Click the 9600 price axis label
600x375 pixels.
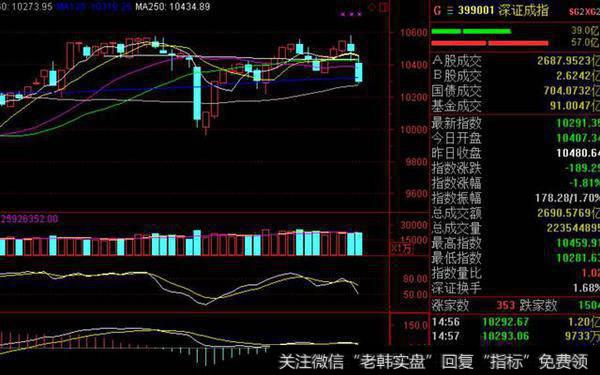click(416, 194)
